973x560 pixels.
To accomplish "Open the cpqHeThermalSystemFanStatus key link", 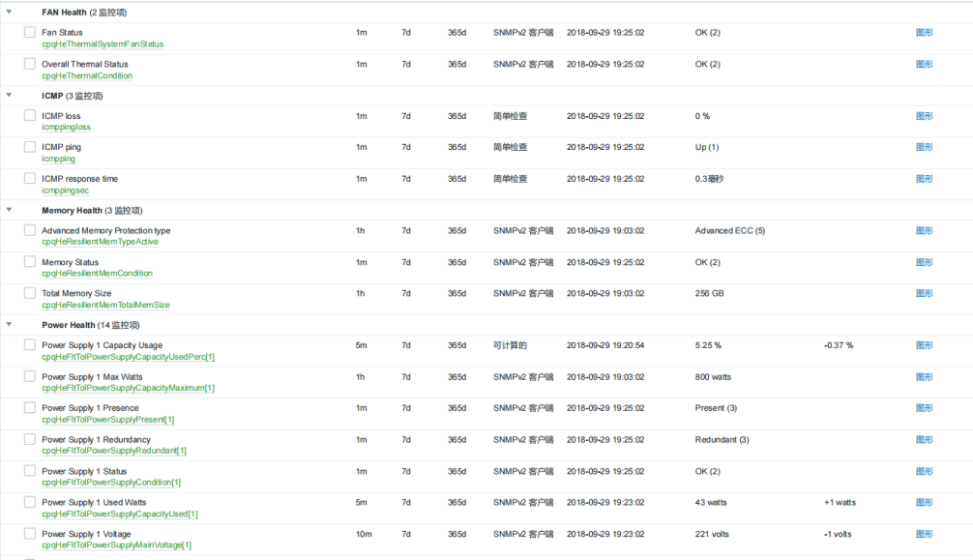I will 103,44.
